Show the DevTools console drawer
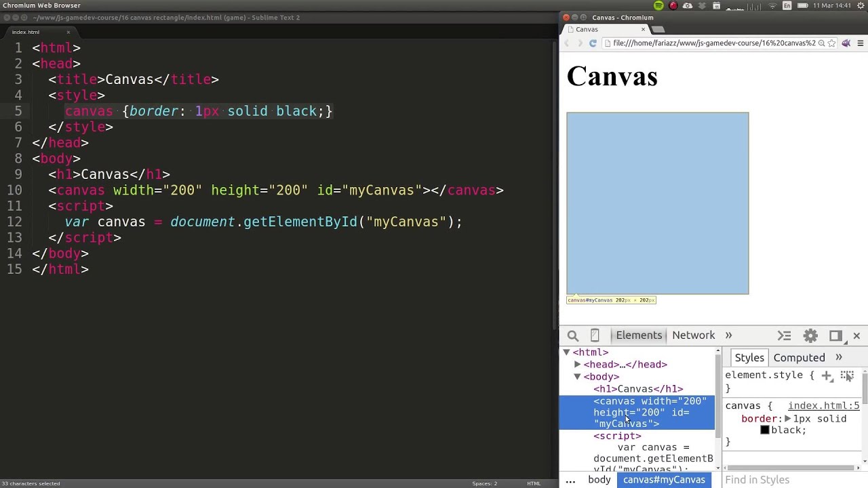 coord(785,335)
